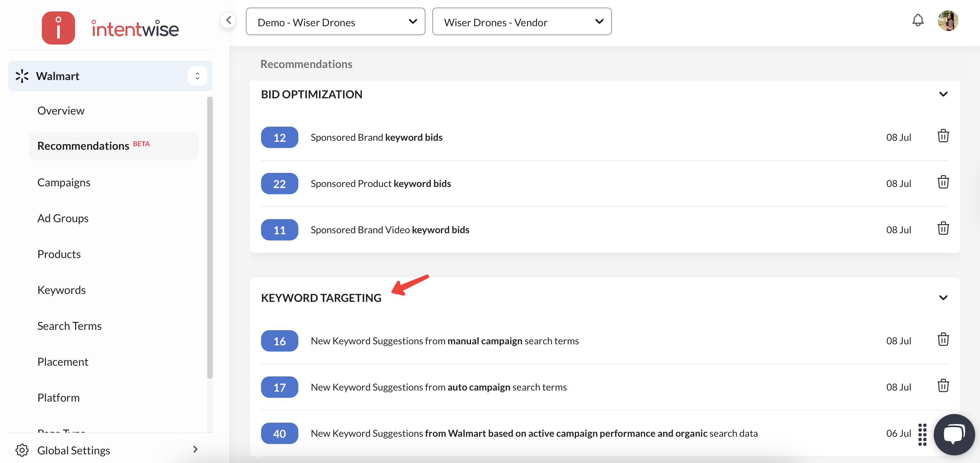Open the 16 manual campaign suggestions badge

pos(279,341)
